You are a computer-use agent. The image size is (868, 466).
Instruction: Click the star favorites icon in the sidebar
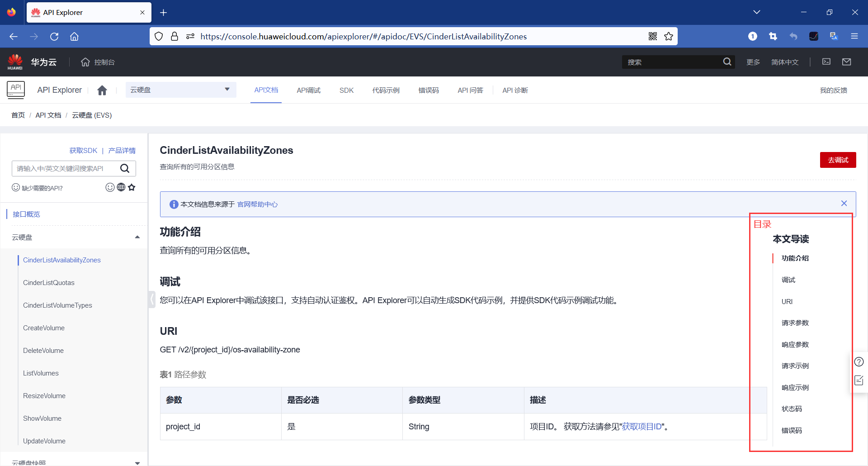pyautogui.click(x=132, y=187)
